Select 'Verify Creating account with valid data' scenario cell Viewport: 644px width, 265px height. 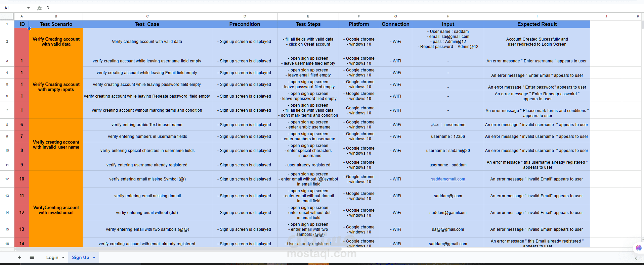pyautogui.click(x=56, y=42)
